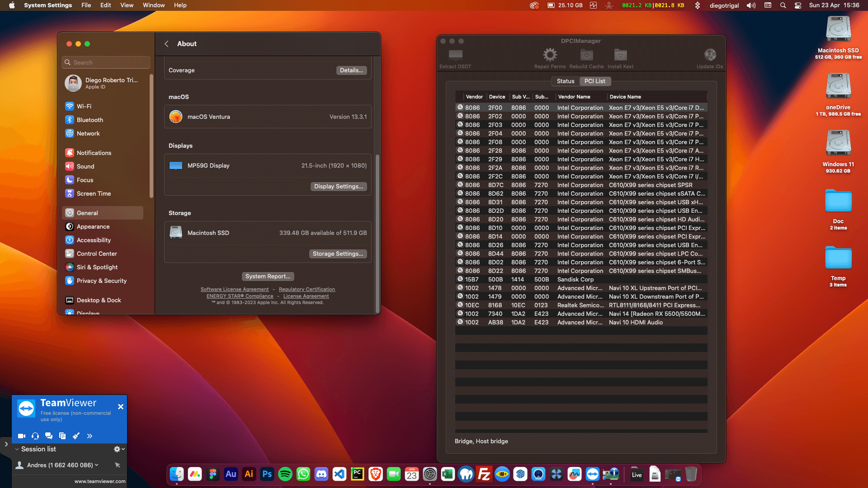Screen dimensions: 868x488
Task: Click Repair Perms gear icon
Action: point(550,59)
